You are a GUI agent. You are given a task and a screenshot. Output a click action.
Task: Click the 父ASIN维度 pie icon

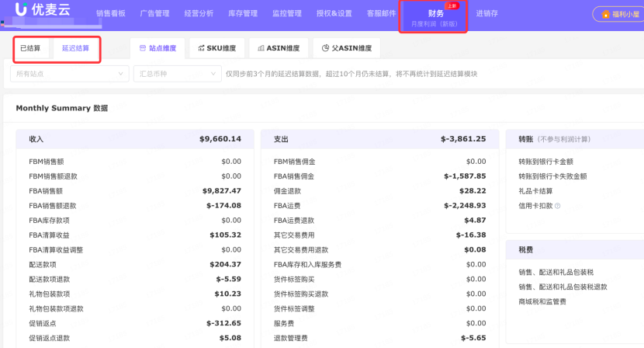pyautogui.click(x=325, y=48)
